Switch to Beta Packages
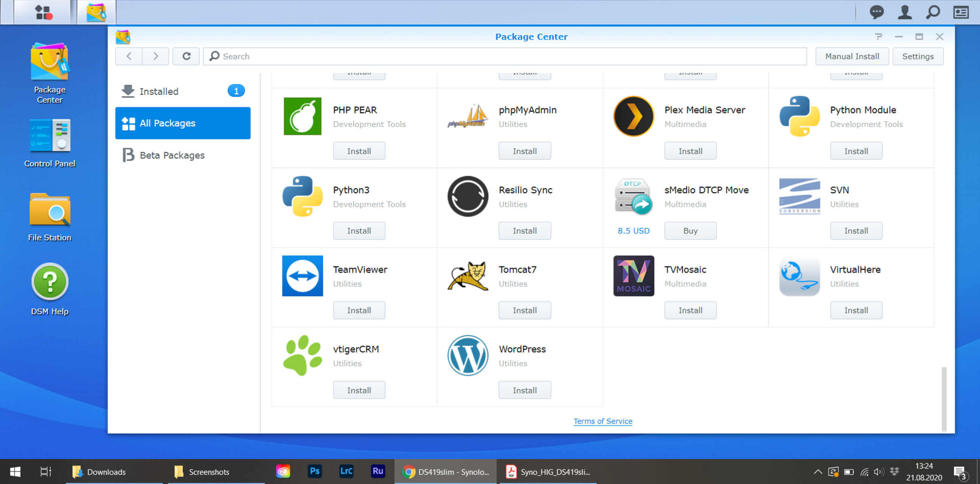The height and width of the screenshot is (484, 980). 183,155
